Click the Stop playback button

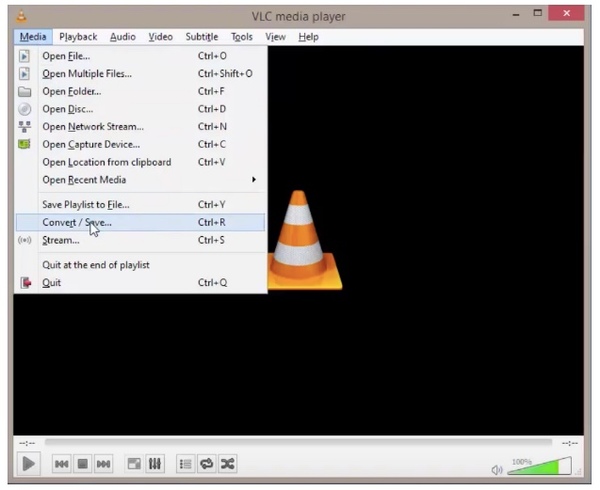point(82,464)
